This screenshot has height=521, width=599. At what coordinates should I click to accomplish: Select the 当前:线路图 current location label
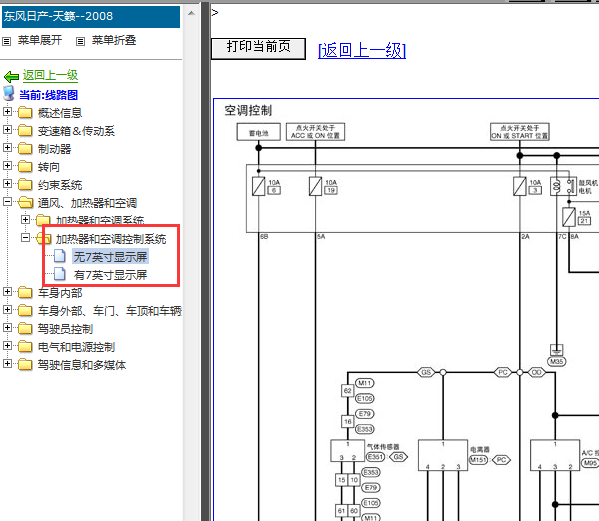49,95
